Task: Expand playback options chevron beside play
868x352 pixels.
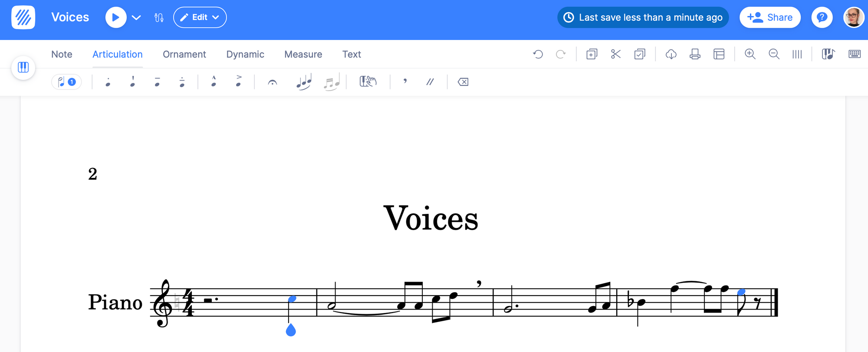Action: point(136,17)
